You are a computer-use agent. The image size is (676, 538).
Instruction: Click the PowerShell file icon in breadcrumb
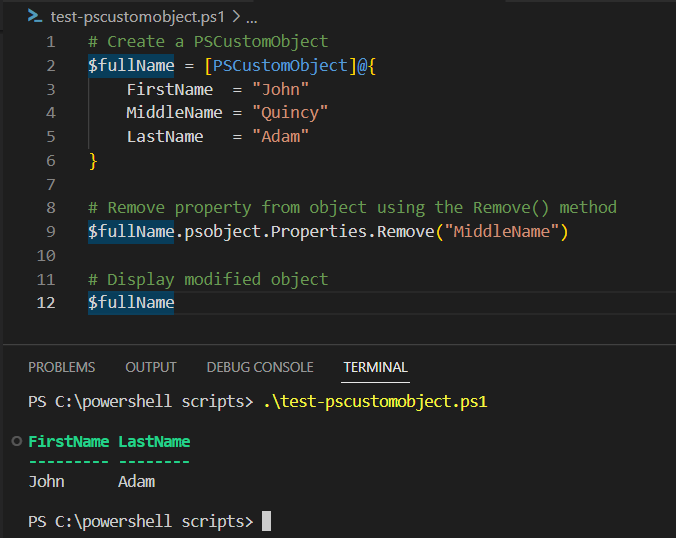pyautogui.click(x=35, y=16)
